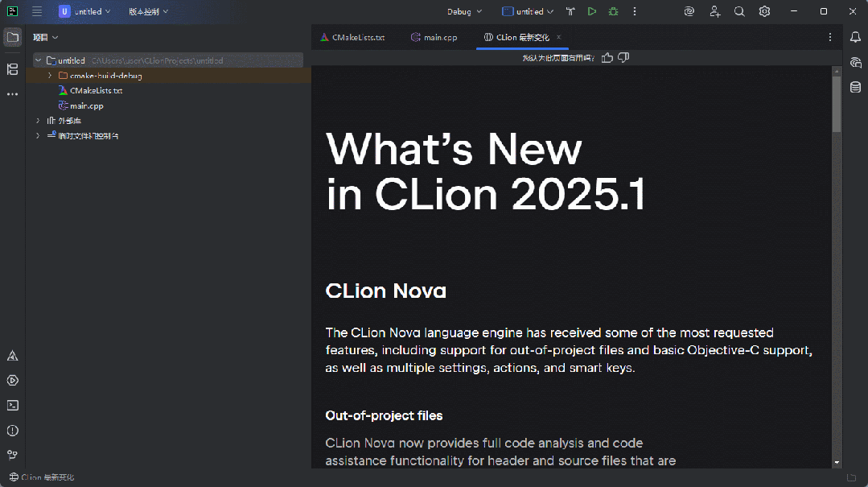Viewport: 868px width, 487px height.
Task: Show notifications bell
Action: pos(855,37)
